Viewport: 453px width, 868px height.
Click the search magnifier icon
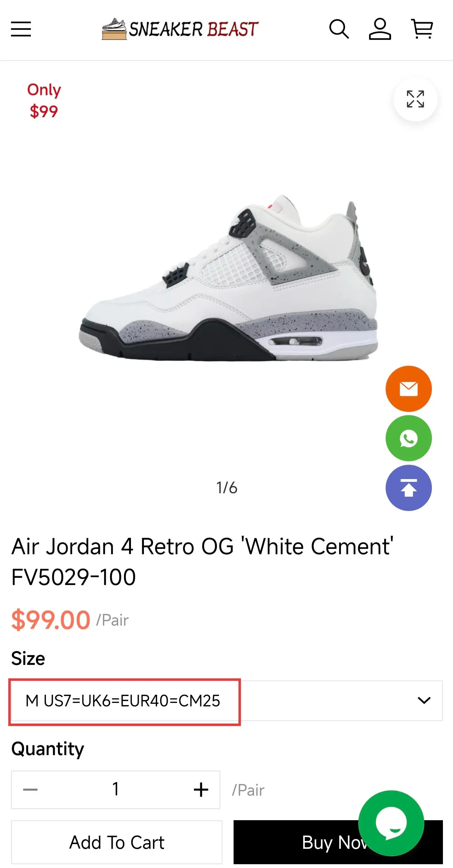point(339,29)
